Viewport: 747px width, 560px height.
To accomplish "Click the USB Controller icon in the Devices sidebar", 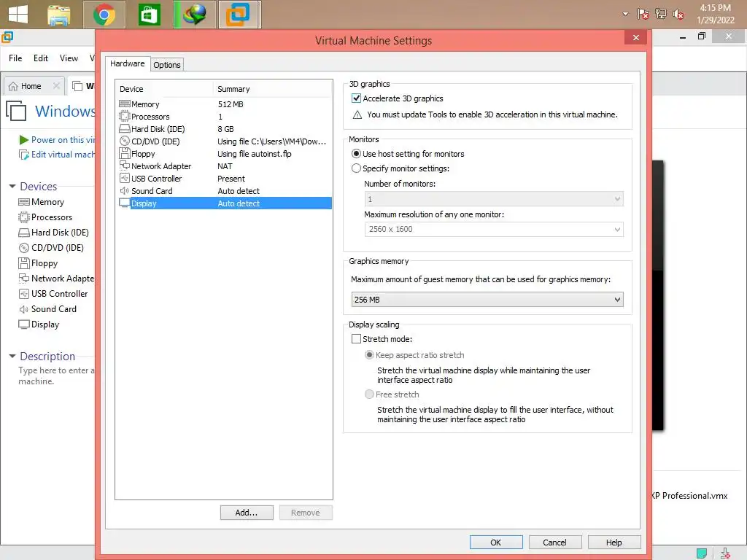I will [24, 293].
